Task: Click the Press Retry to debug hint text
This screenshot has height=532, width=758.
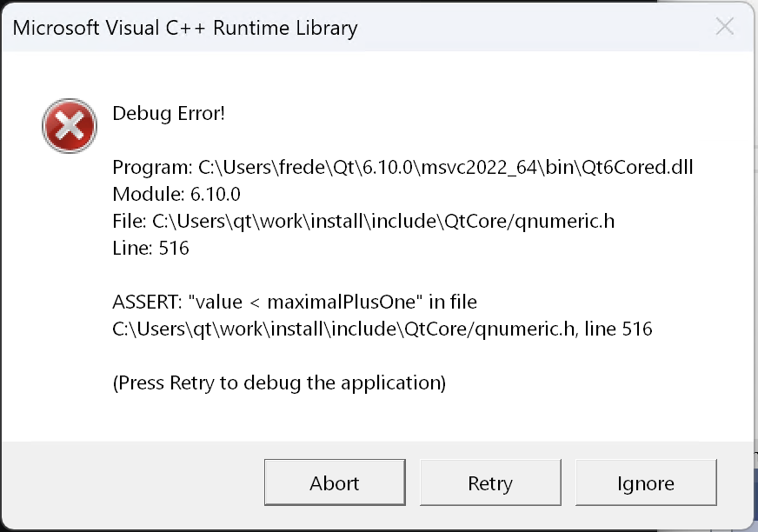Action: coord(279,383)
